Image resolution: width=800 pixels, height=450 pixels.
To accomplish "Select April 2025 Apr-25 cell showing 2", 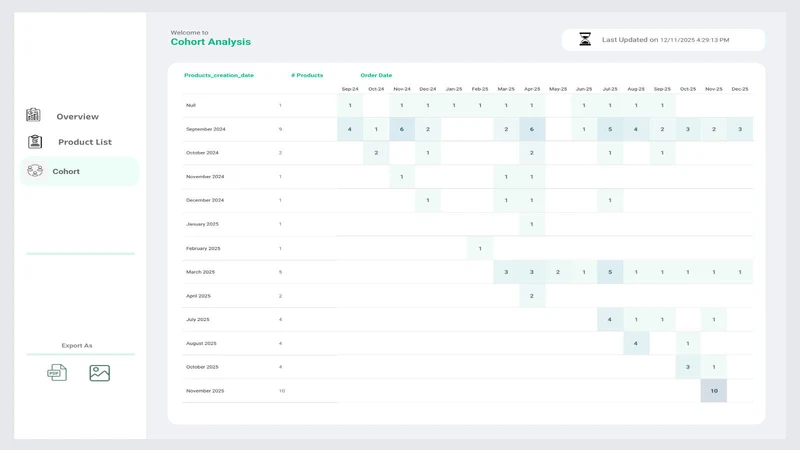I will coord(532,296).
